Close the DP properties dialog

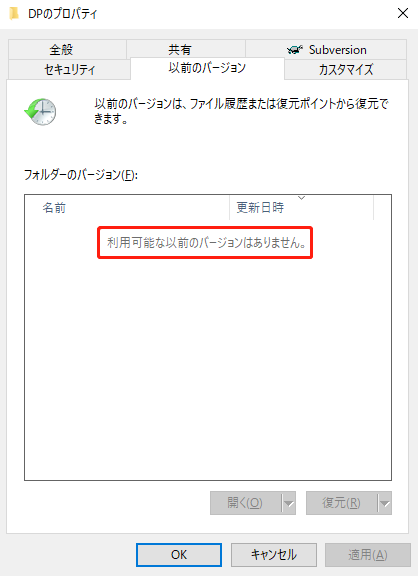(x=403, y=13)
